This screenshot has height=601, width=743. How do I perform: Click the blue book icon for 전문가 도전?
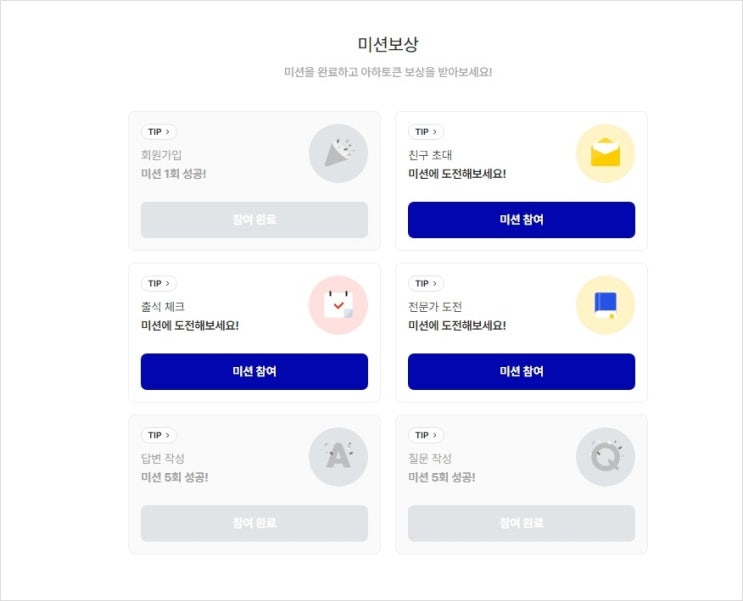(605, 305)
